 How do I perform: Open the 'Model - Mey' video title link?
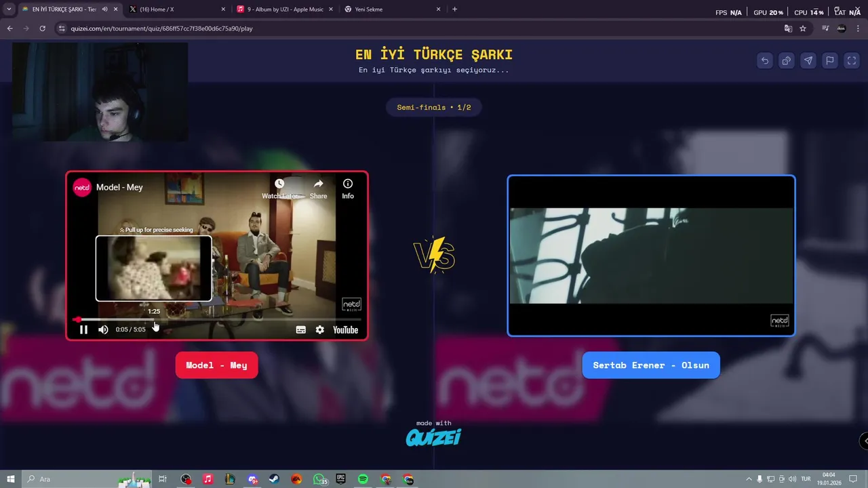[x=119, y=187]
